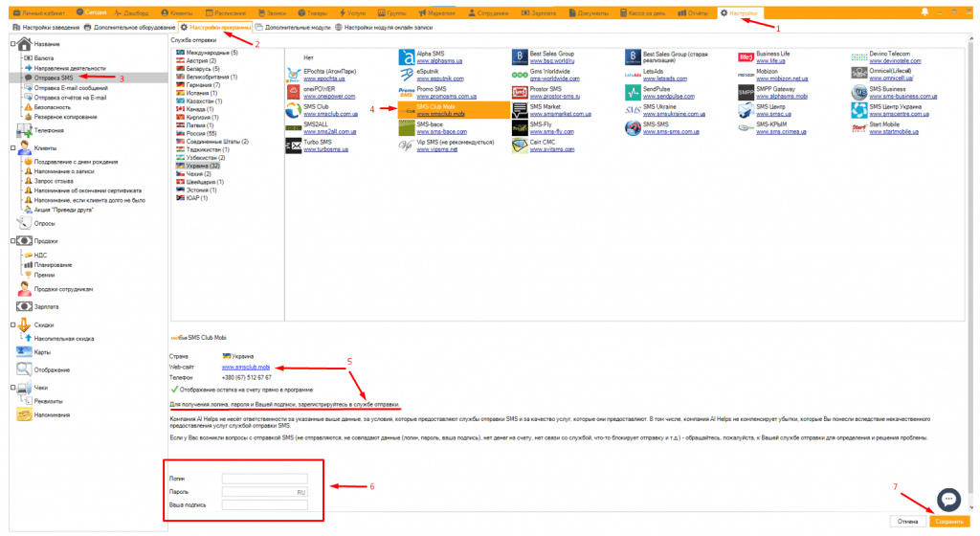
Task: Open the Расписание top menu tab
Action: click(226, 12)
